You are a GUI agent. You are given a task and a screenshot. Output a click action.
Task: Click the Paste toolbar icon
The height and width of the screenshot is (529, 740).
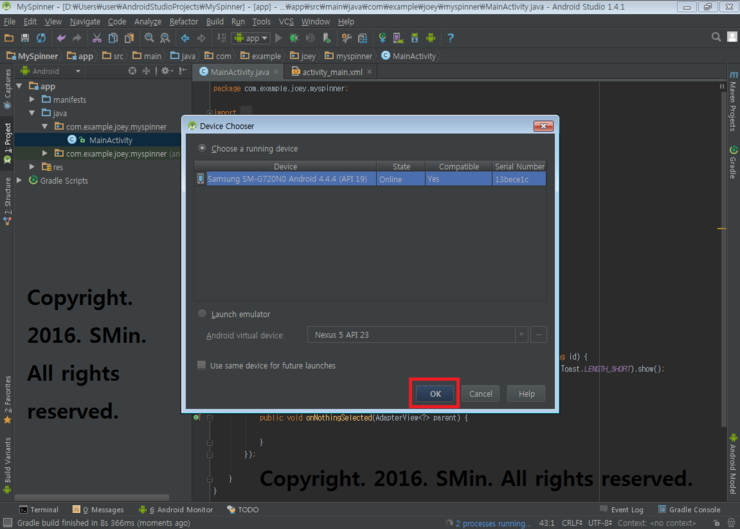129,38
